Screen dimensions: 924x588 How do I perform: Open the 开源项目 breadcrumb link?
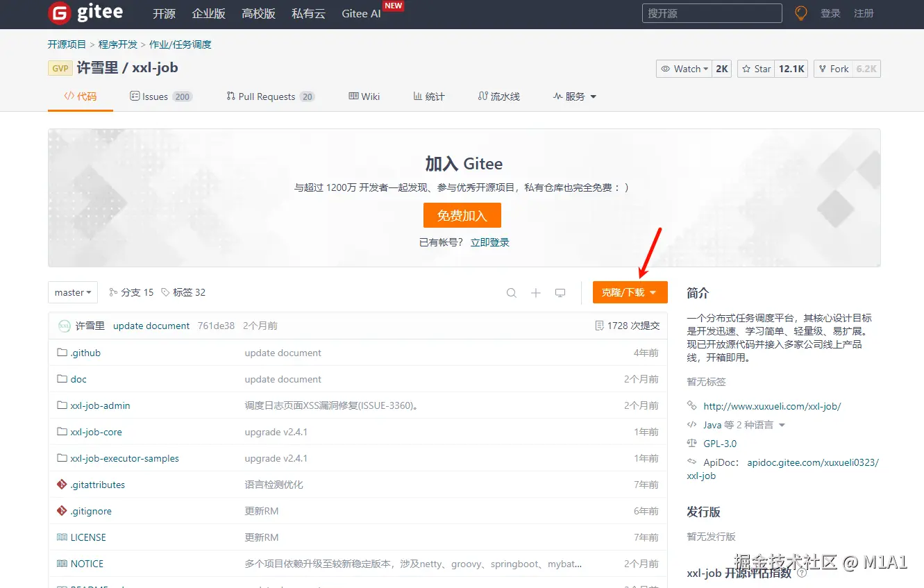[67, 44]
